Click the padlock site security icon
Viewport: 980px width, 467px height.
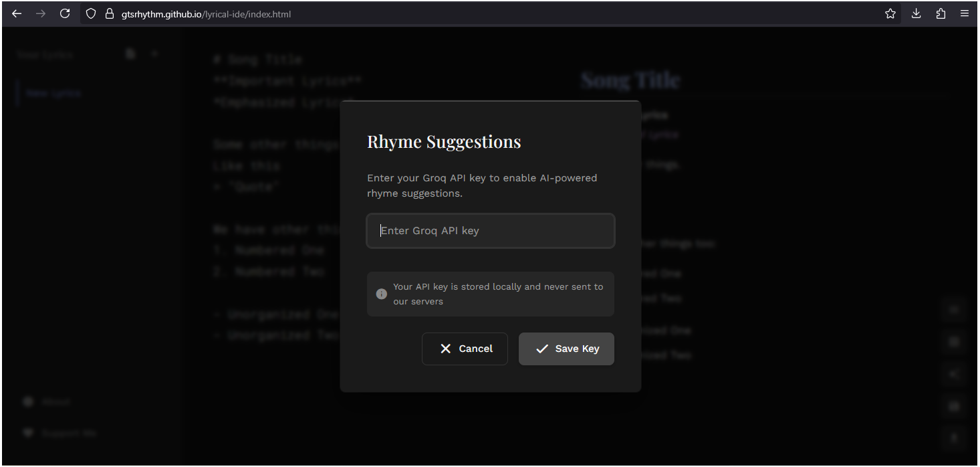click(x=110, y=13)
